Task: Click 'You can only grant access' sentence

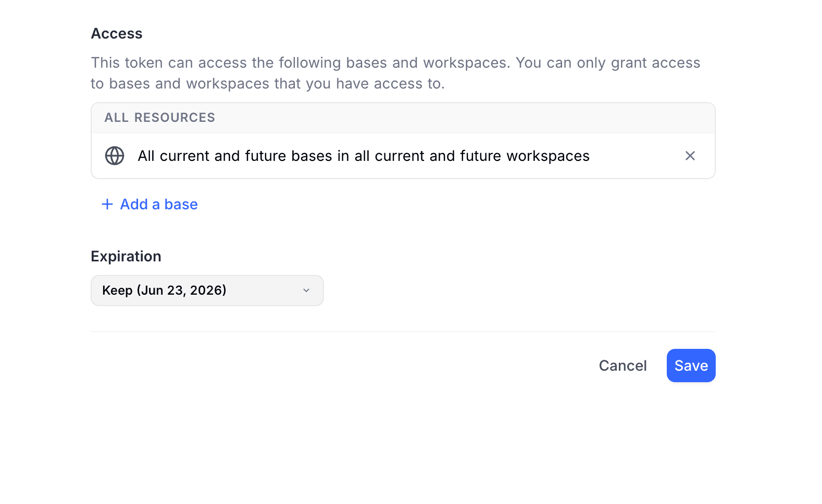Action: click(607, 63)
